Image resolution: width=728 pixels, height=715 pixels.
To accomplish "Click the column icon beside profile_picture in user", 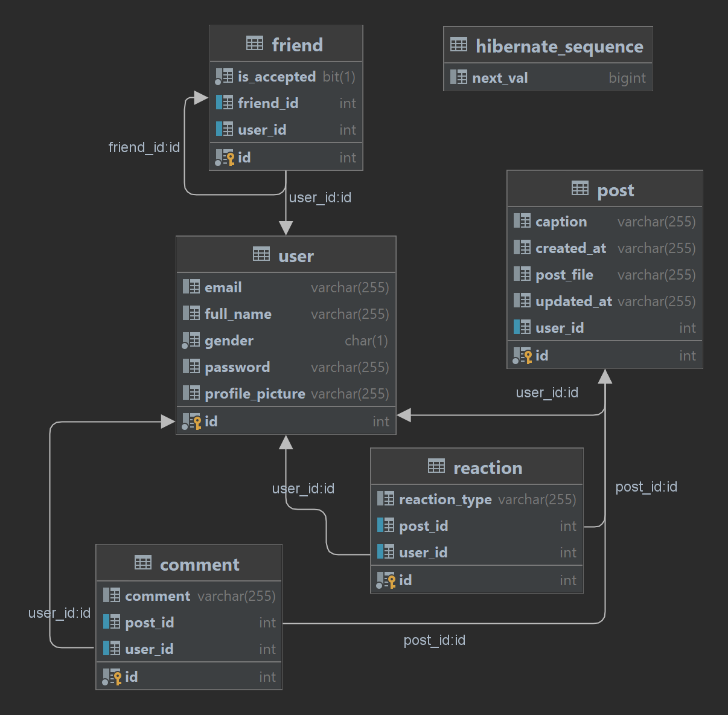I will 191,393.
